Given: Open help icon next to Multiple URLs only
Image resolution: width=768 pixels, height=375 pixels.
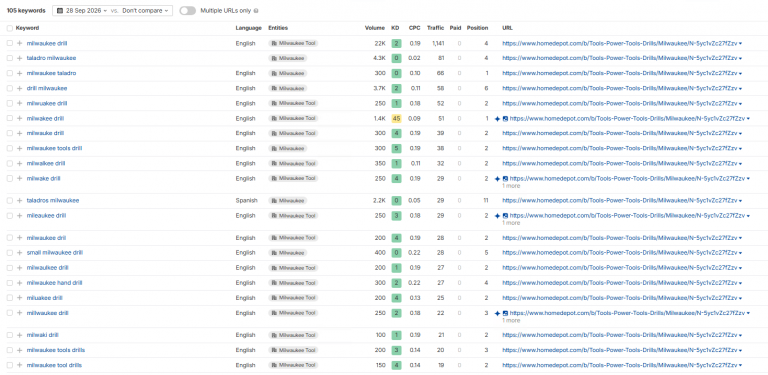Looking at the screenshot, I should coord(257,11).
